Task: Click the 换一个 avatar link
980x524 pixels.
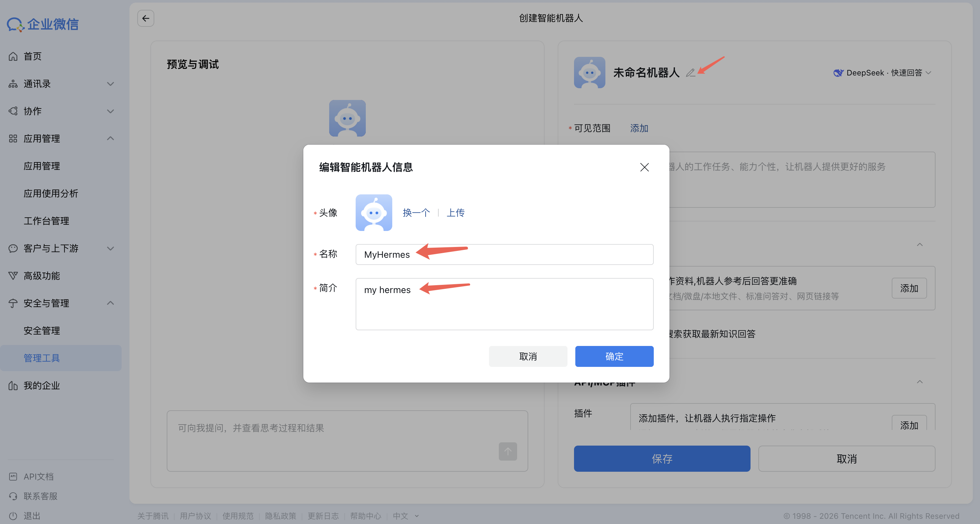Action: coord(416,213)
